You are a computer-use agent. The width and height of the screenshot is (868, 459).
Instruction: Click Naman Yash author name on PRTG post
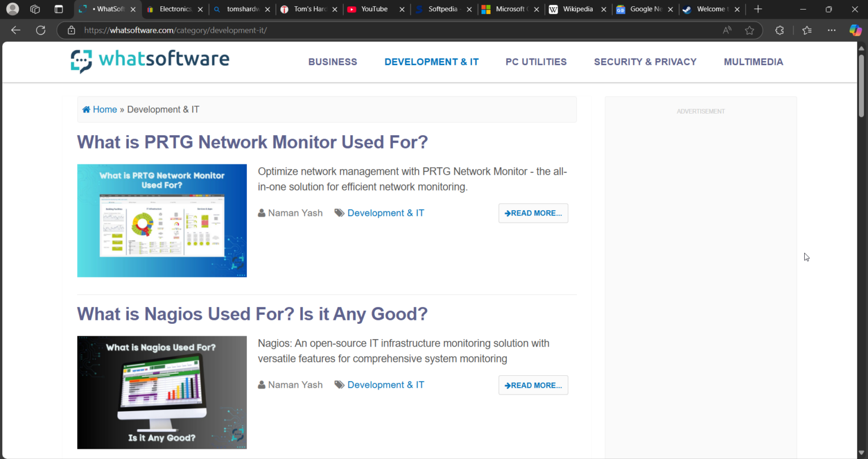[295, 213]
